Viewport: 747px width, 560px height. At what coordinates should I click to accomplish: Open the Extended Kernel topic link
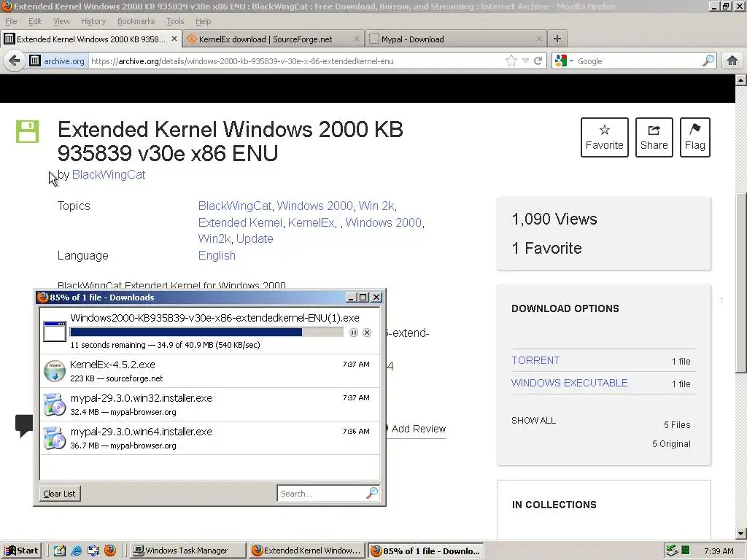[240, 222]
